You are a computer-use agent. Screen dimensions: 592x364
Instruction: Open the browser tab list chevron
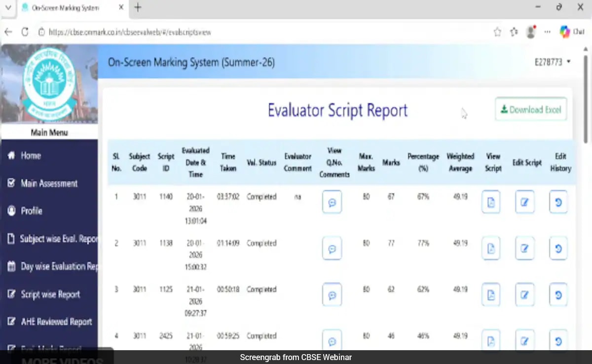[8, 7]
